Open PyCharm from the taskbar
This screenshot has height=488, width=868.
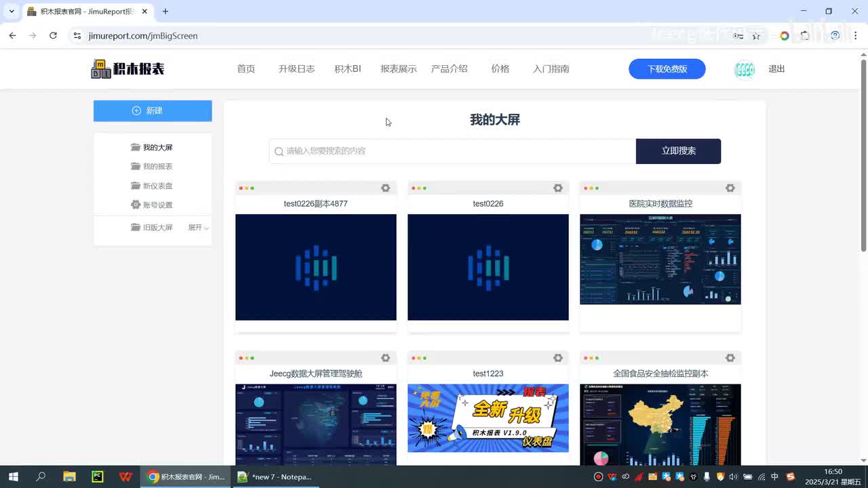(97, 476)
